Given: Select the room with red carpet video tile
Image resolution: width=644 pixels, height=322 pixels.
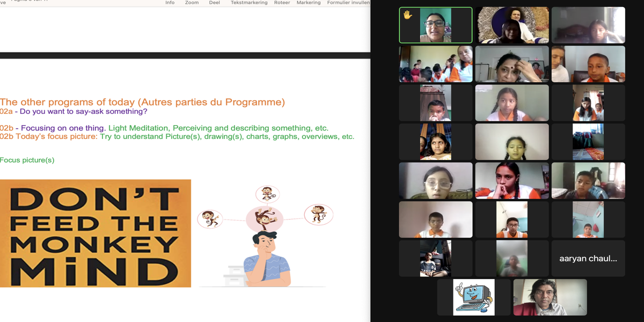Looking at the screenshot, I should point(589,142).
